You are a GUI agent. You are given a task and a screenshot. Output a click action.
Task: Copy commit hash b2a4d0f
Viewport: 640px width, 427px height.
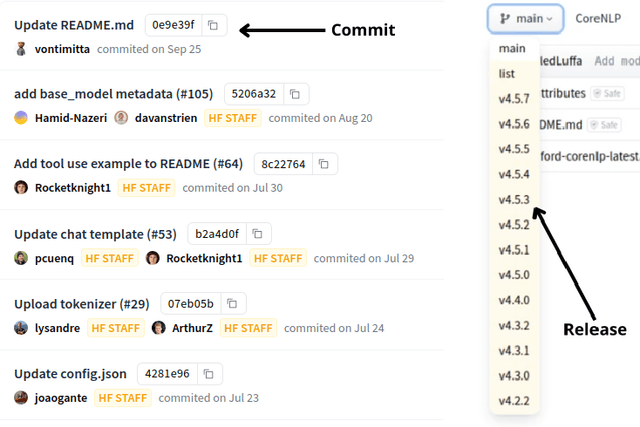click(x=257, y=234)
